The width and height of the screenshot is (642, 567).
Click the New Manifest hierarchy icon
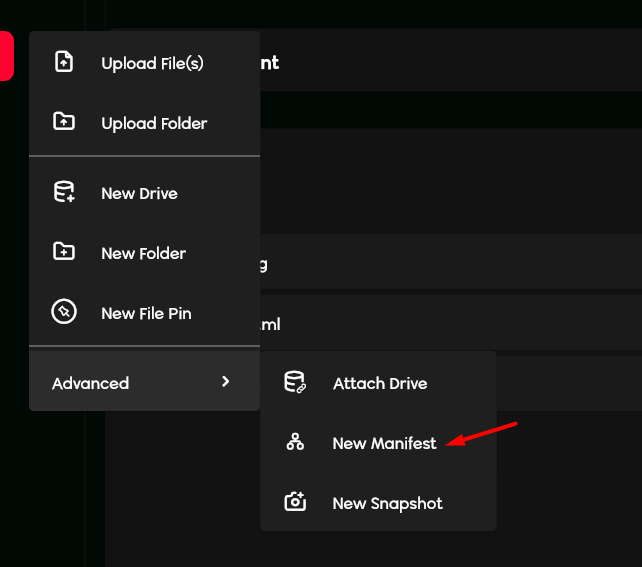pyautogui.click(x=295, y=442)
